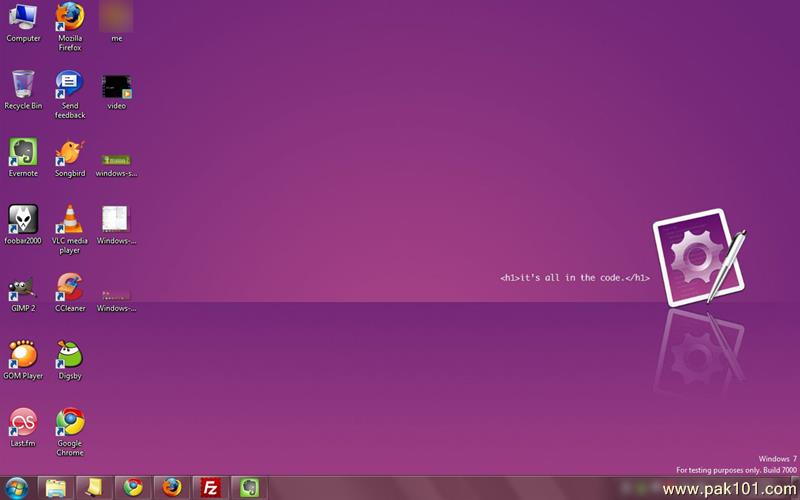
Task: Launch Digsby from the desktop
Action: [69, 355]
